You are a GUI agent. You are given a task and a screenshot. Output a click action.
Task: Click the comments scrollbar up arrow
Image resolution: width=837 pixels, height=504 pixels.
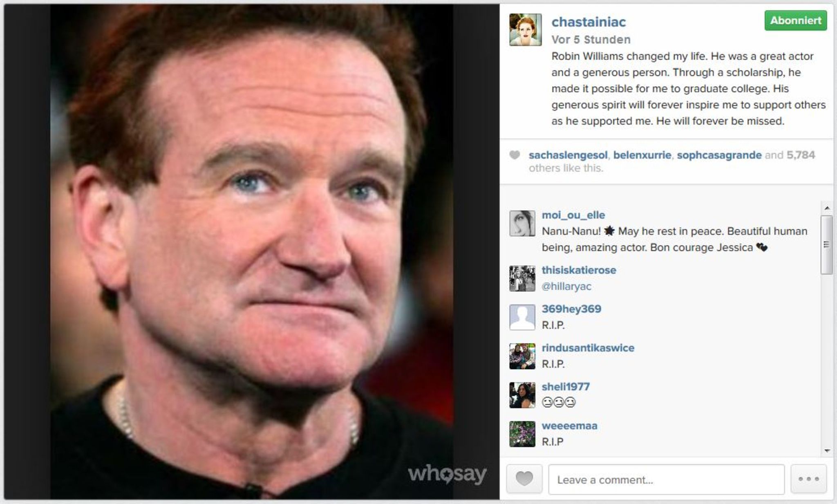(x=827, y=208)
